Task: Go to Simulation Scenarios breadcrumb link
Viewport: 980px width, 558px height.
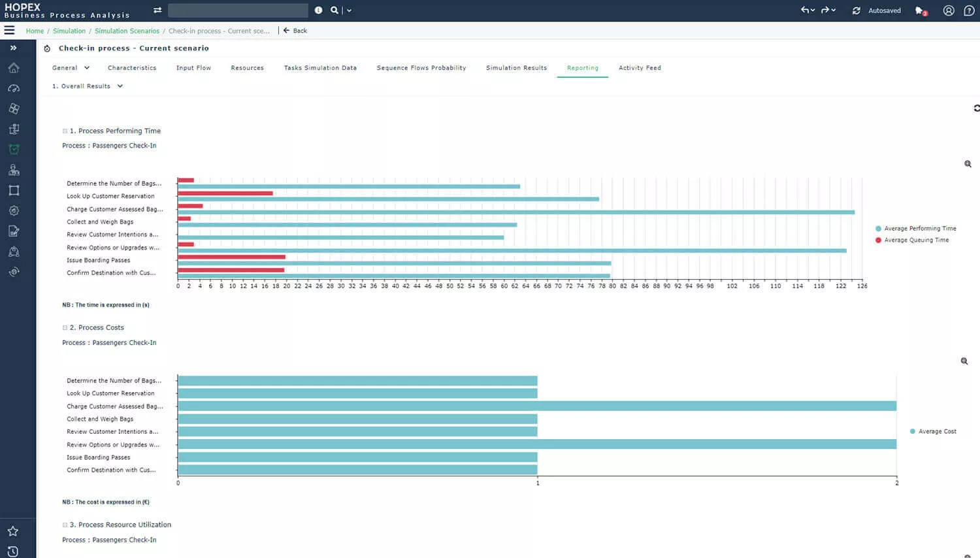Action: 127,31
